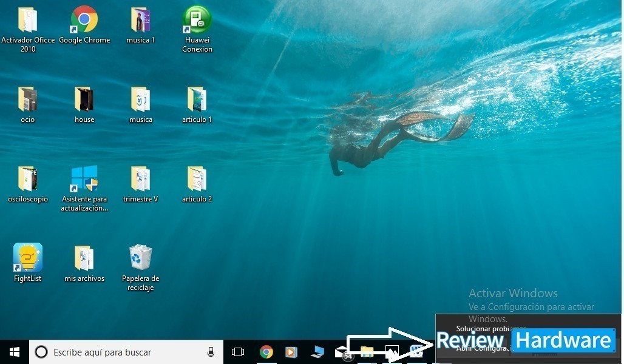Open the media player taskbar icon
This screenshot has height=364, width=624.
(291, 352)
